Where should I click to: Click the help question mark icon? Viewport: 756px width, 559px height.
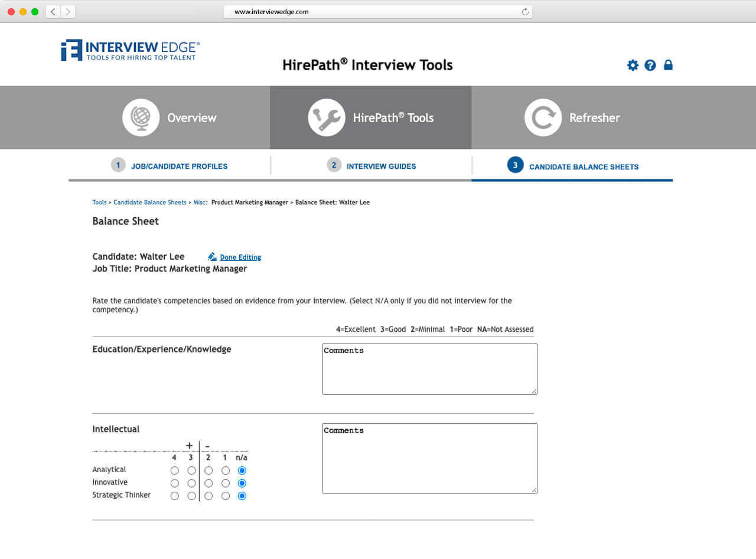click(x=650, y=66)
